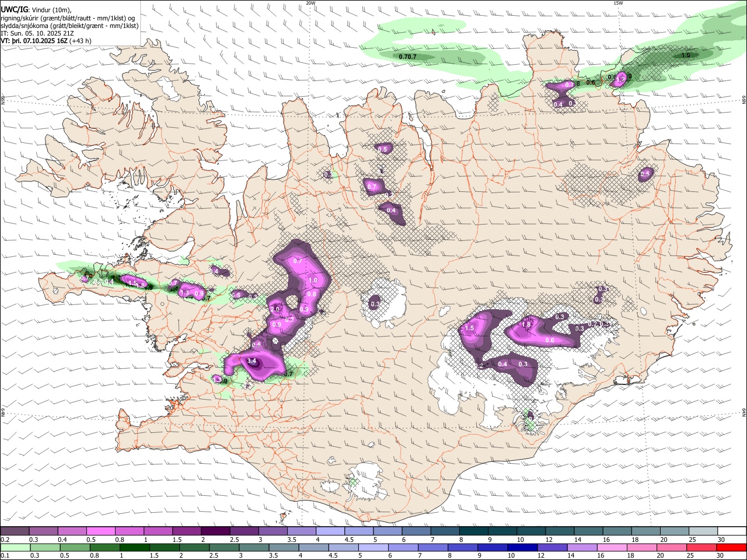Click the '0.70.7' value in the green band
Image resolution: width=747 pixels, height=560 pixels.
click(407, 57)
